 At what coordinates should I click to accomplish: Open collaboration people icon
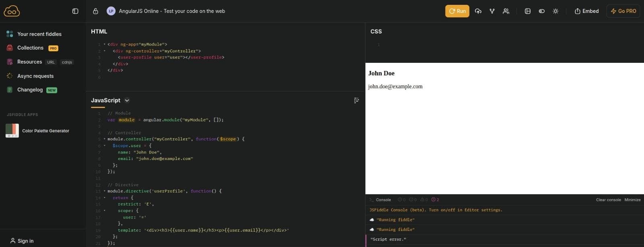[506, 11]
